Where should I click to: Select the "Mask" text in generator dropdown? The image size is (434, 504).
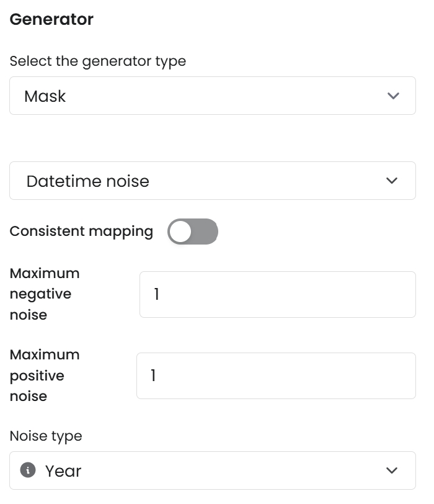(45, 96)
